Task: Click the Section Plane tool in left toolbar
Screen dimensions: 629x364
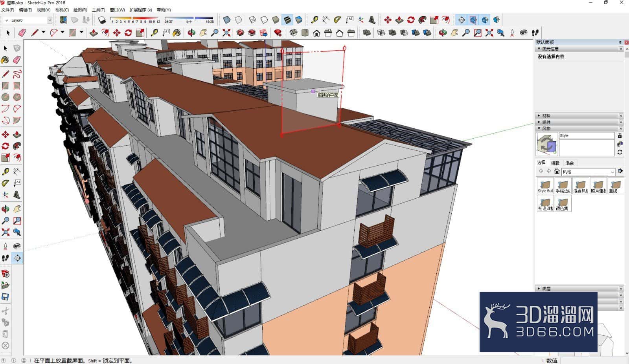Action: point(17,258)
